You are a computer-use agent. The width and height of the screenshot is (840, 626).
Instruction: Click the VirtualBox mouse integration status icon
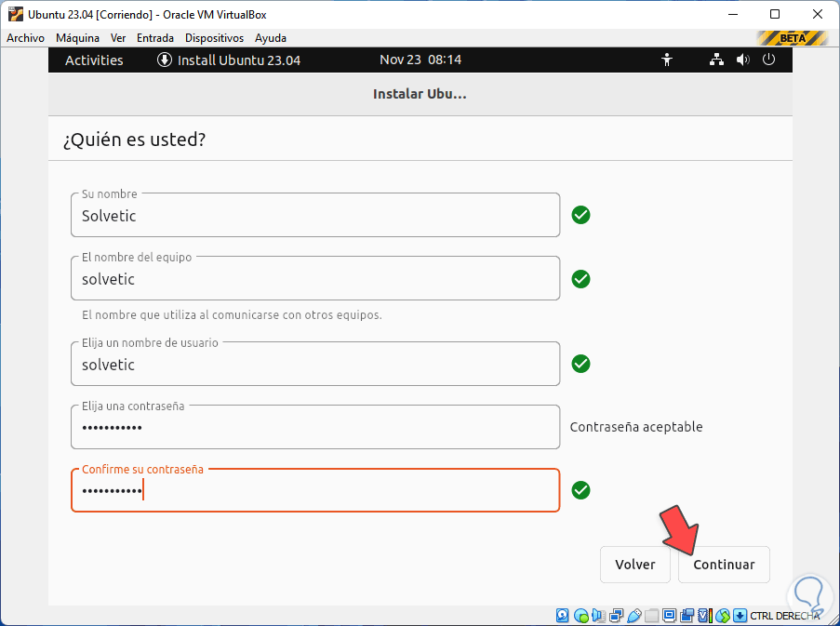point(723,615)
